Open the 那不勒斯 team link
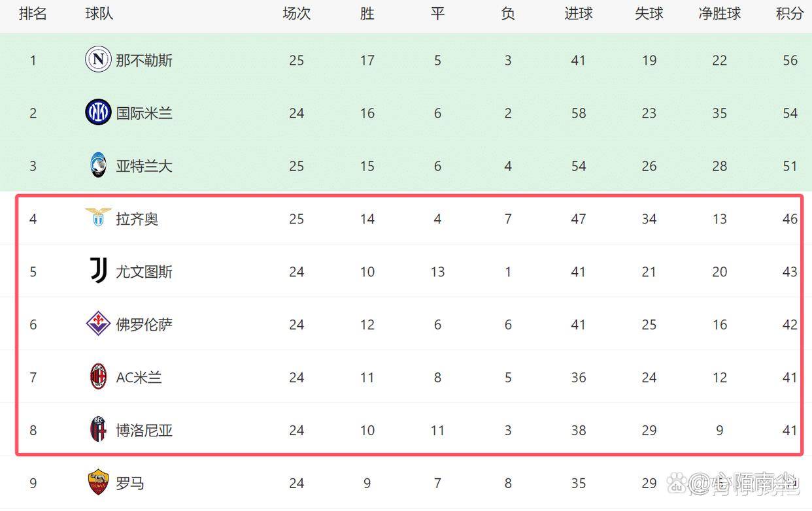This screenshot has height=511, width=812. pos(144,61)
